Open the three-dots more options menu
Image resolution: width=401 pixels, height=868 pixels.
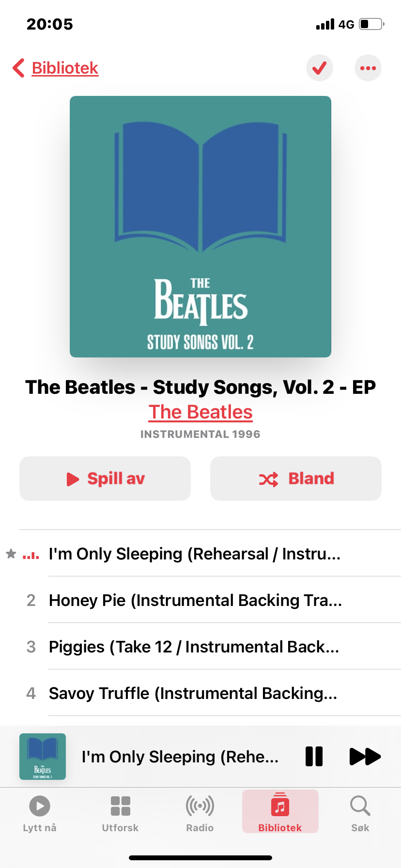(368, 68)
